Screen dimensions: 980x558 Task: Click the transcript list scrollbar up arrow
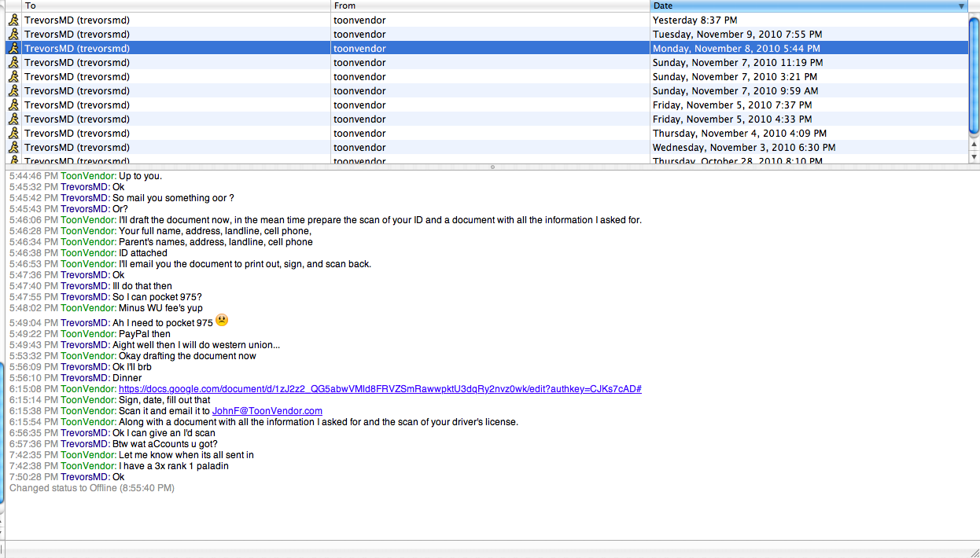pyautogui.click(x=974, y=145)
